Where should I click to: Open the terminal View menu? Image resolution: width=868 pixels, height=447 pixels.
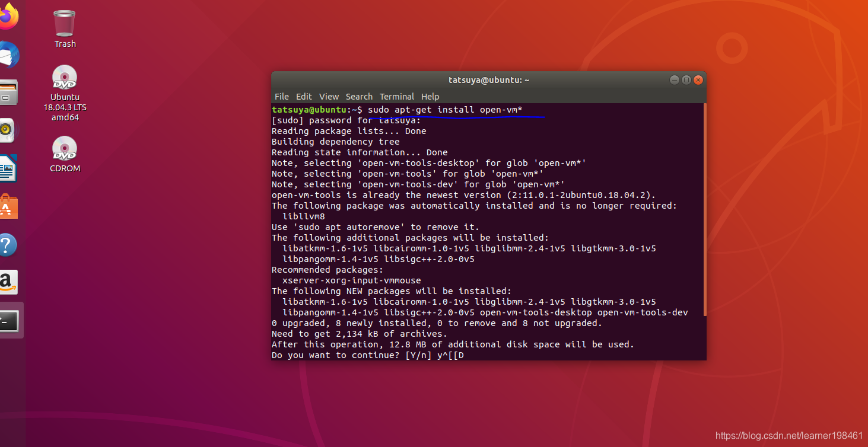[329, 97]
